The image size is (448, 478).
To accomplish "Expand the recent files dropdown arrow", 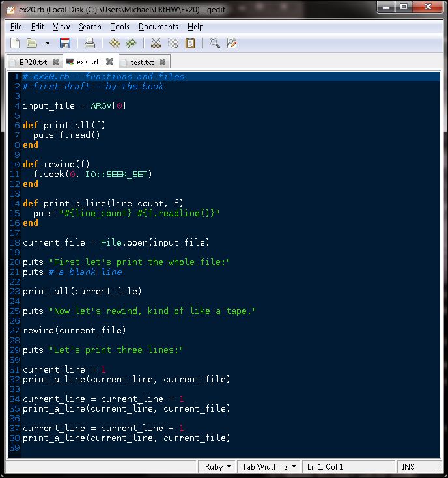I will pos(48,43).
